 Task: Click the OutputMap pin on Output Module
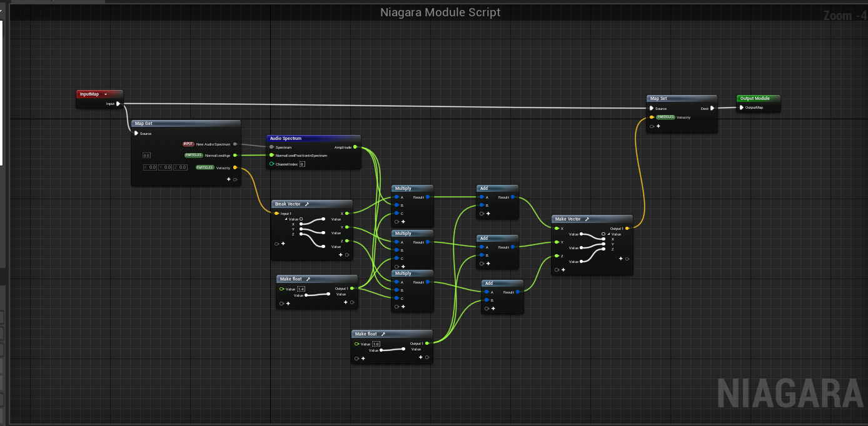tap(742, 107)
